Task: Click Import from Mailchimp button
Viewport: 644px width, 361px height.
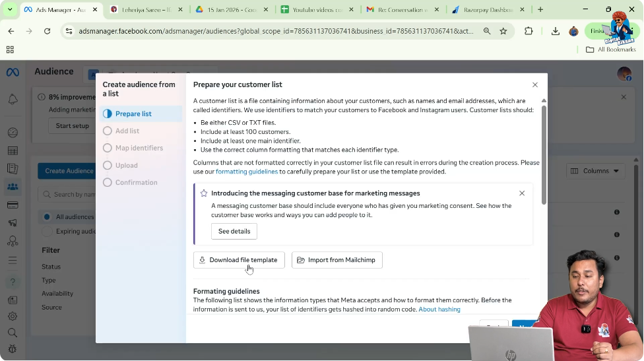Action: tap(337, 260)
